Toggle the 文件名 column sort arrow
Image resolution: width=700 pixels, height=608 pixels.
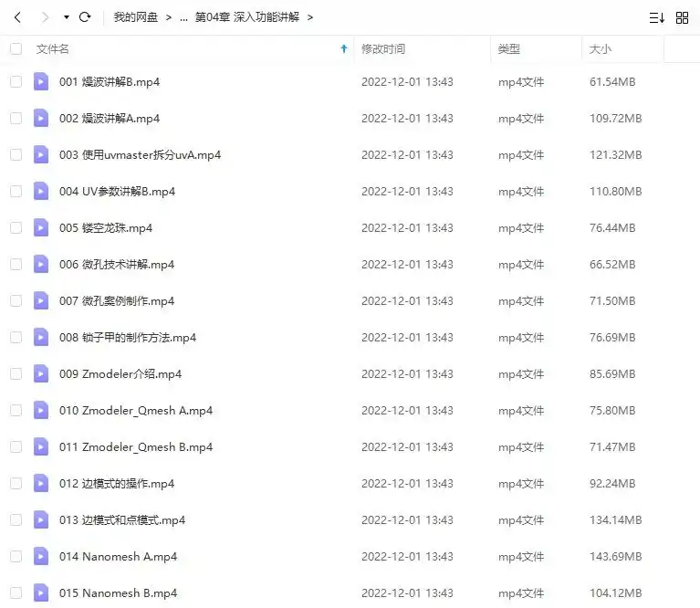pos(343,49)
